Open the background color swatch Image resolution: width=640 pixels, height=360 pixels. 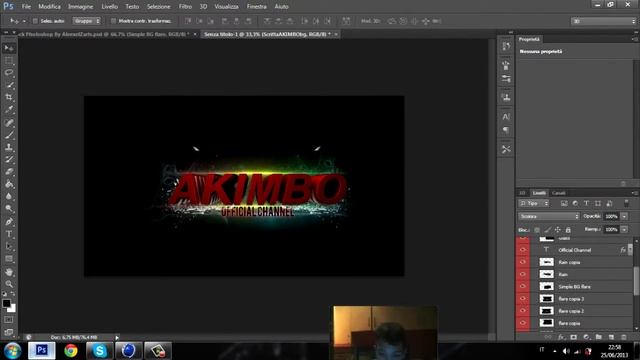coord(12,309)
